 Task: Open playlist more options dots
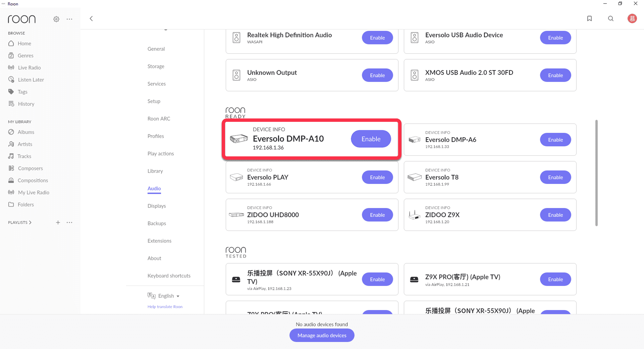[x=69, y=222]
